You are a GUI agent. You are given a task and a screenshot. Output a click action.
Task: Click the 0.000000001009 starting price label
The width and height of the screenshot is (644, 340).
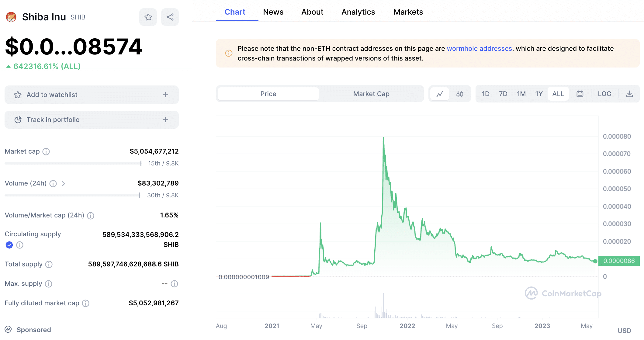click(x=244, y=277)
